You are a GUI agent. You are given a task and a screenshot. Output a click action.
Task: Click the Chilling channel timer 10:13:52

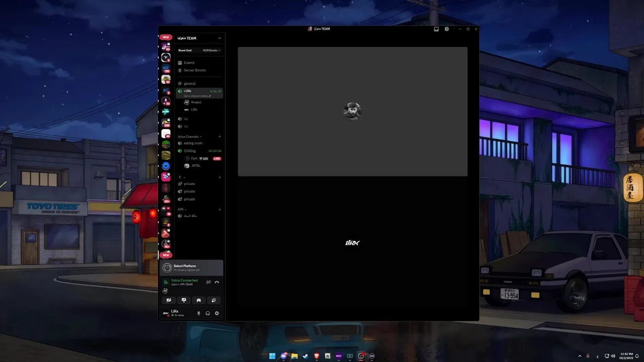click(215, 151)
